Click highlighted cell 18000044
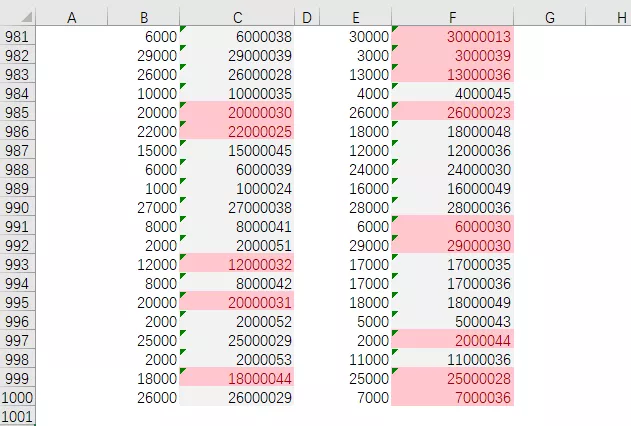 (237, 379)
